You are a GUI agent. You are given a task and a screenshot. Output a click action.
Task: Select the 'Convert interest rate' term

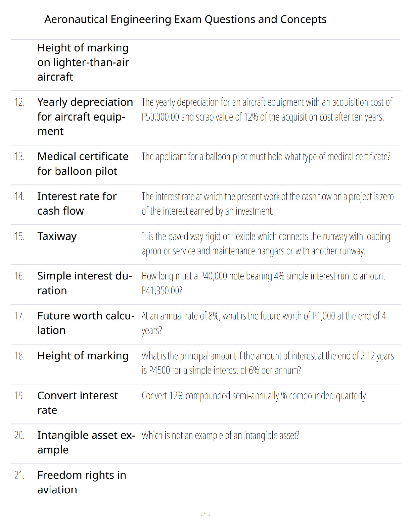point(78,403)
